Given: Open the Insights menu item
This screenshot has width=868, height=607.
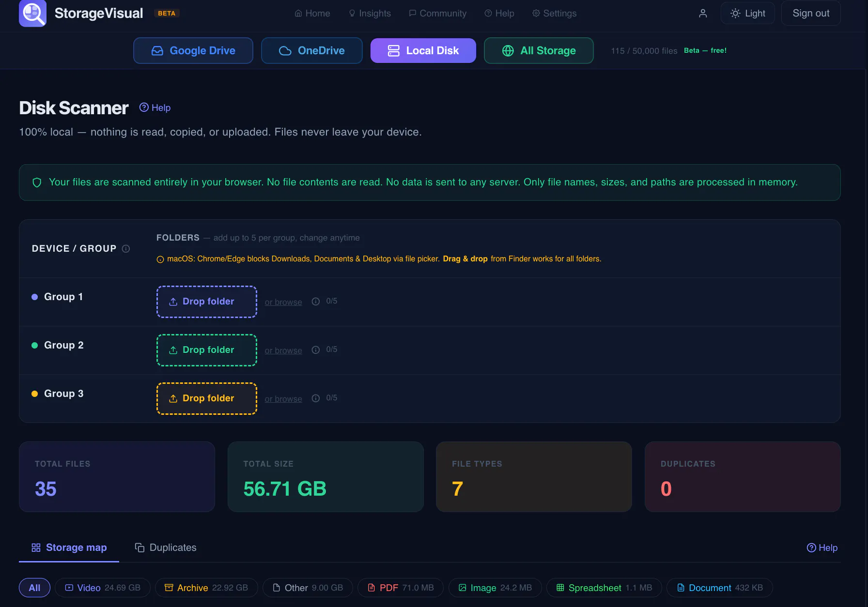Looking at the screenshot, I should click(370, 14).
